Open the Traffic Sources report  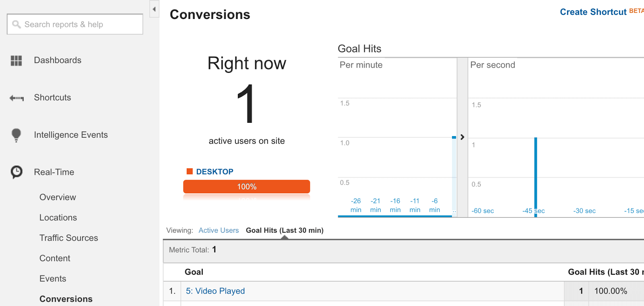pos(68,238)
